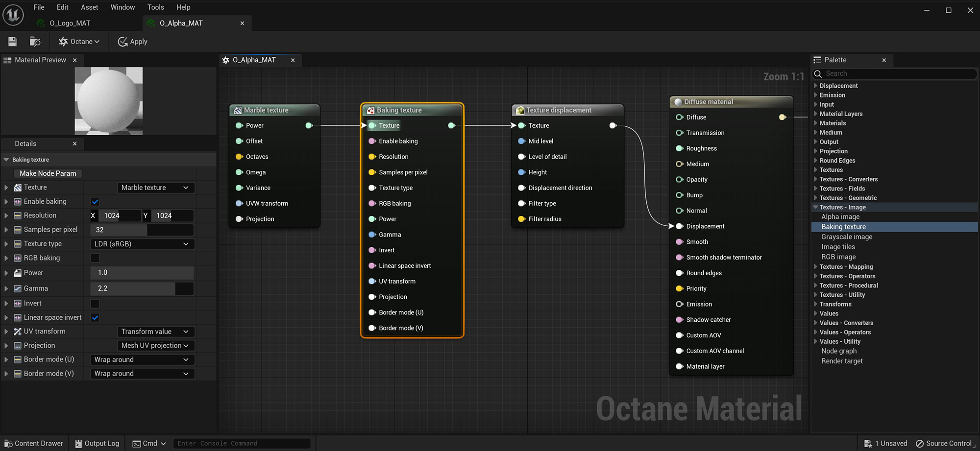Open the File menu
The width and height of the screenshot is (980, 451).
39,7
